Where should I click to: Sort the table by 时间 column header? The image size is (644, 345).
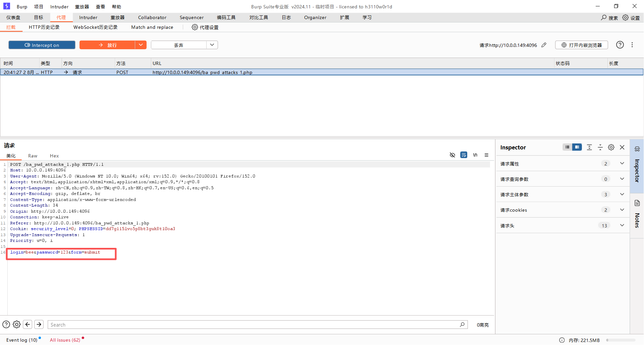tap(20, 63)
